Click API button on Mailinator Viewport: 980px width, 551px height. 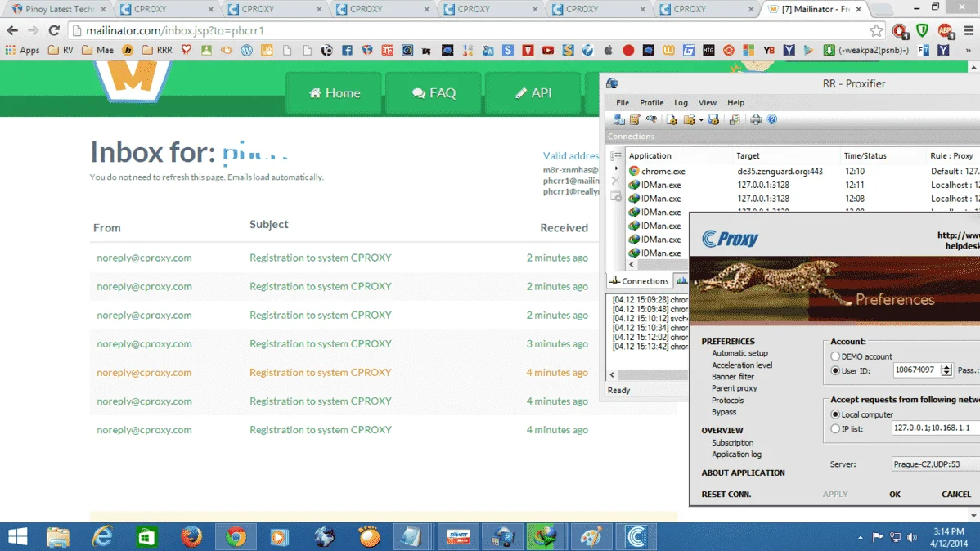533,93
